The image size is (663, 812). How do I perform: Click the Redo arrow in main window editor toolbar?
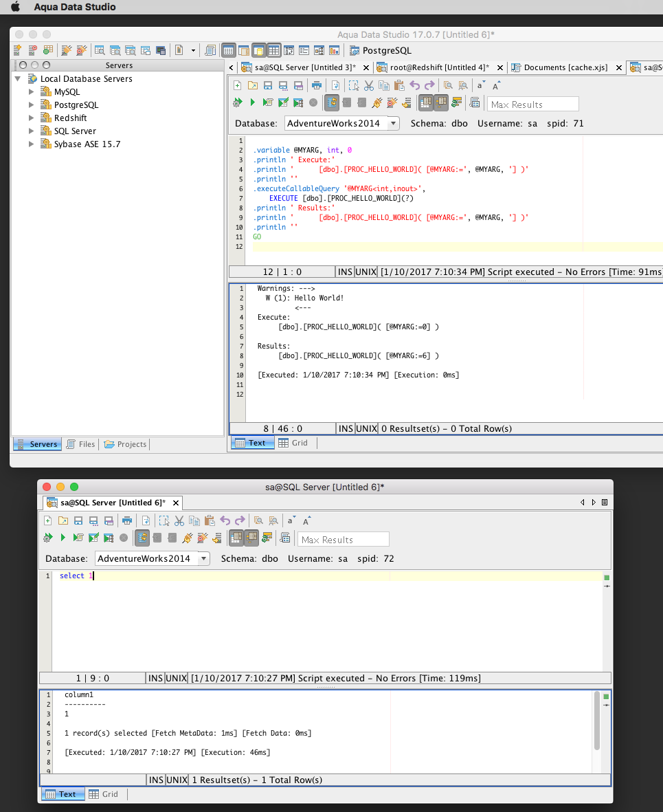pos(429,85)
